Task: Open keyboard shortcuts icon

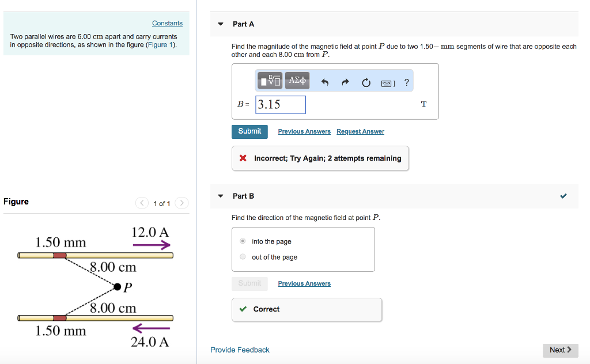Action: click(x=388, y=83)
